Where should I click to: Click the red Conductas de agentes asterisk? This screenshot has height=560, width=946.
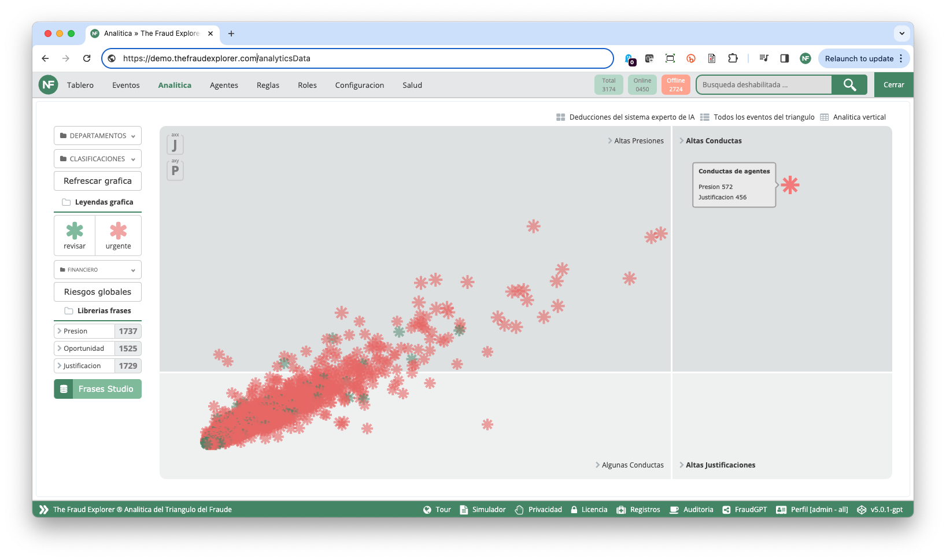click(790, 185)
